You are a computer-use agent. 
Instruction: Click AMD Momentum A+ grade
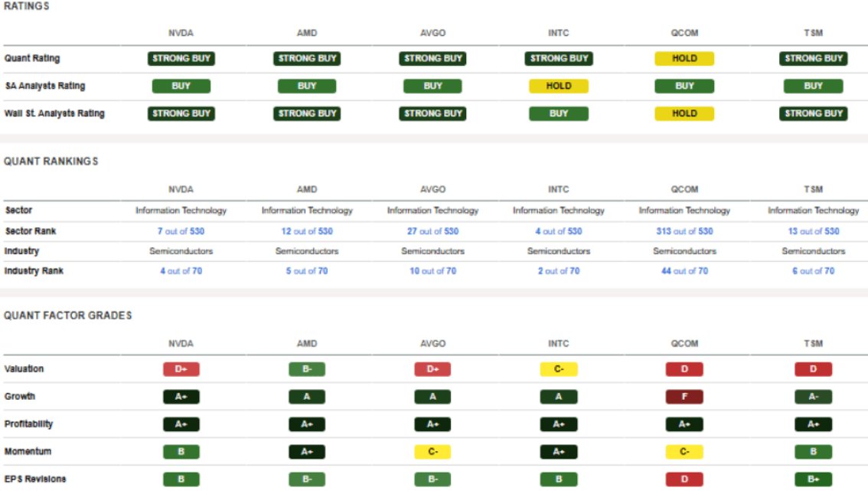click(307, 452)
